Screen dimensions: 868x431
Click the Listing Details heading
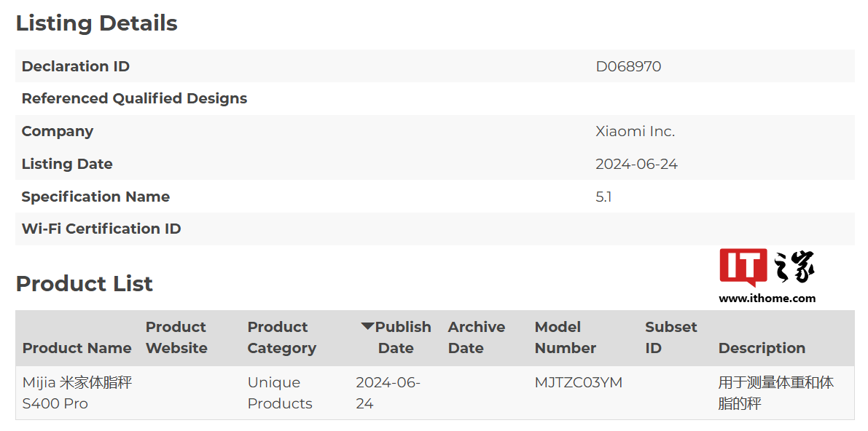(96, 23)
